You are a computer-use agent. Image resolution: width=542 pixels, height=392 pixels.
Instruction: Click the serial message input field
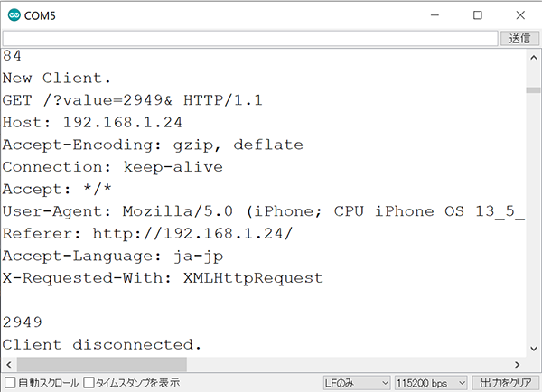point(250,38)
